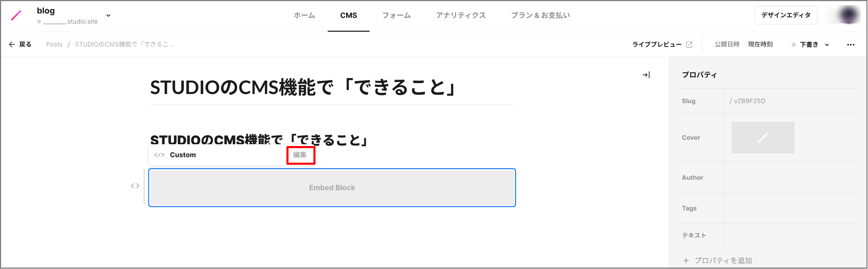868x269 pixels.
Task: Open the プラン＆お支払い tab
Action: tap(540, 15)
